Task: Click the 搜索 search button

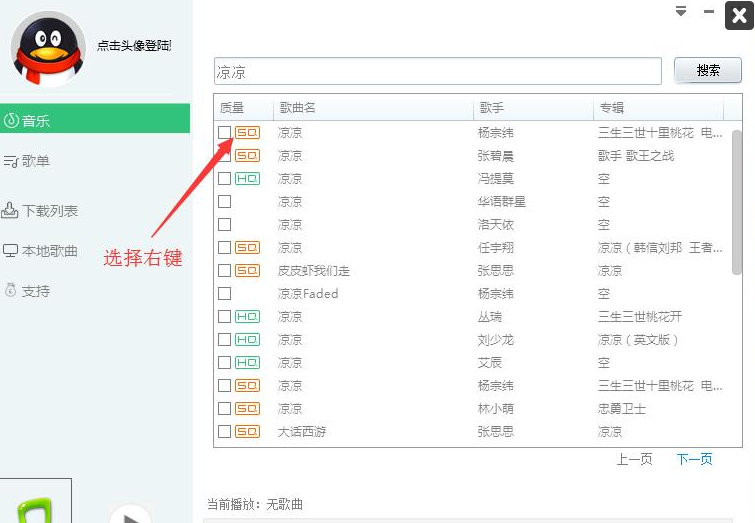Action: (707, 70)
